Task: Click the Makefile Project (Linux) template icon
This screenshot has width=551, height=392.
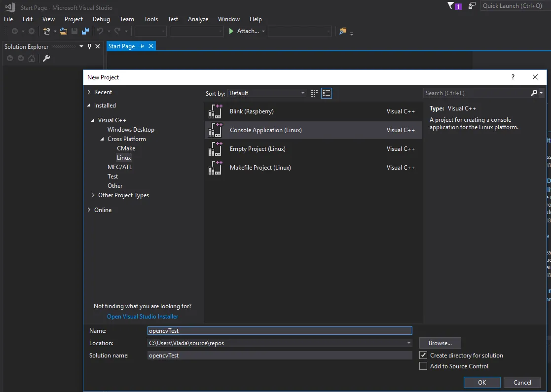Action: pos(216,168)
